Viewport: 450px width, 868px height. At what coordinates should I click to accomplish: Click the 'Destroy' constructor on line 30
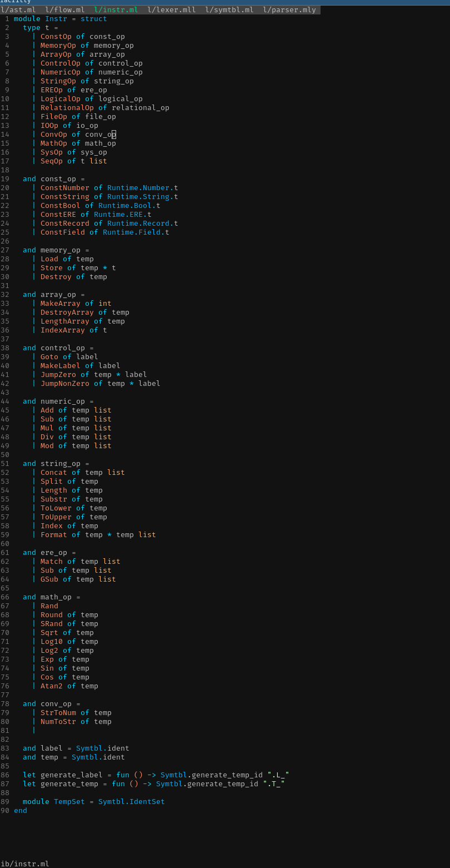(x=56, y=277)
